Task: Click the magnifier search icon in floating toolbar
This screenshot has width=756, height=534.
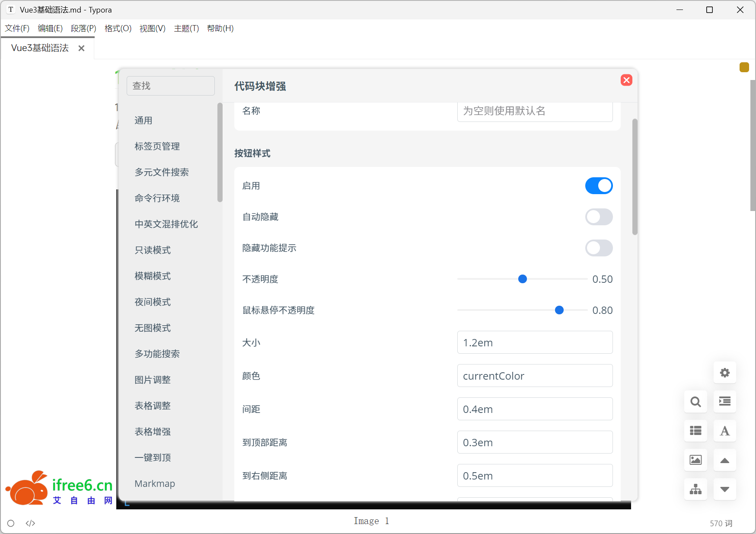Action: click(695, 402)
